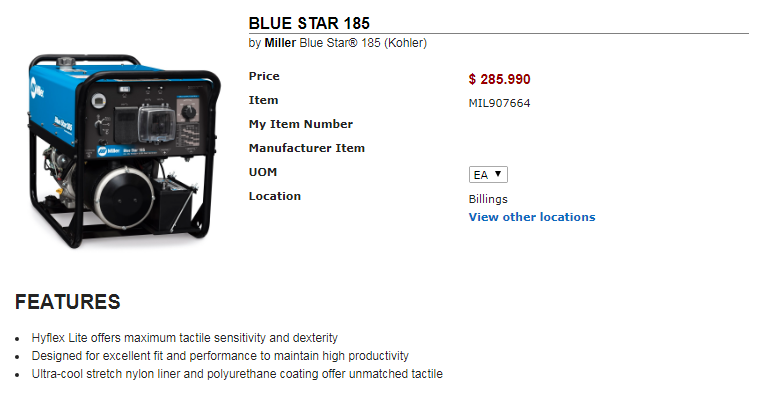This screenshot has height=395, width=758.
Task: Click the View other locations link
Action: (532, 217)
